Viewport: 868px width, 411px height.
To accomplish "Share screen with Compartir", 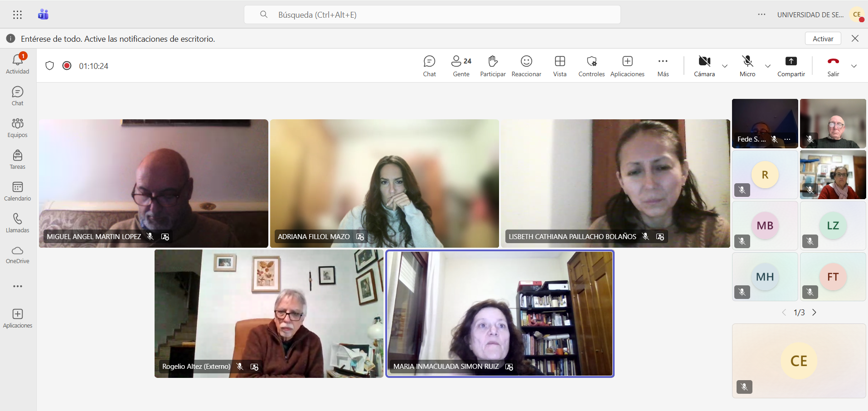I will pos(791,66).
